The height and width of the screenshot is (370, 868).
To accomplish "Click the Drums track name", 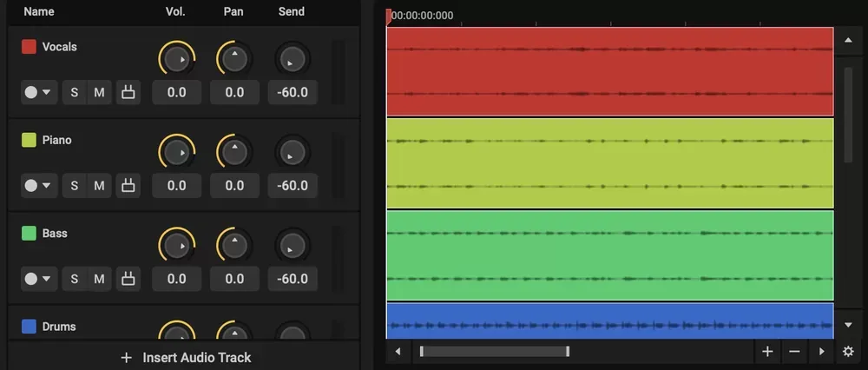I will 59,327.
